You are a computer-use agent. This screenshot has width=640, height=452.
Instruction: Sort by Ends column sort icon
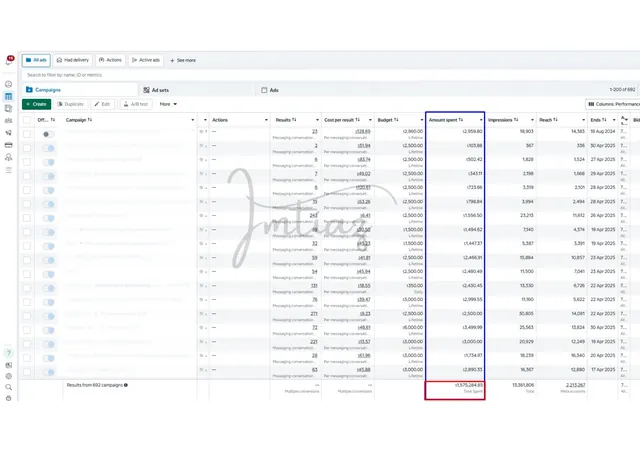point(604,120)
